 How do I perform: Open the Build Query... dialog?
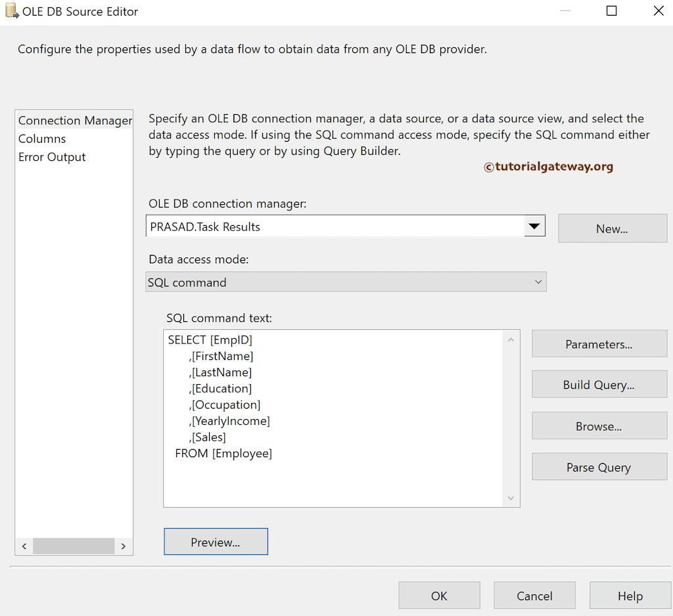point(599,384)
